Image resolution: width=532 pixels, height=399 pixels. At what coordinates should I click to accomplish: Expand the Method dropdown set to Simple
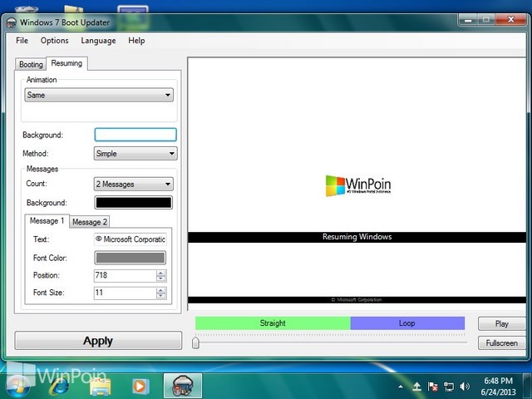135,153
